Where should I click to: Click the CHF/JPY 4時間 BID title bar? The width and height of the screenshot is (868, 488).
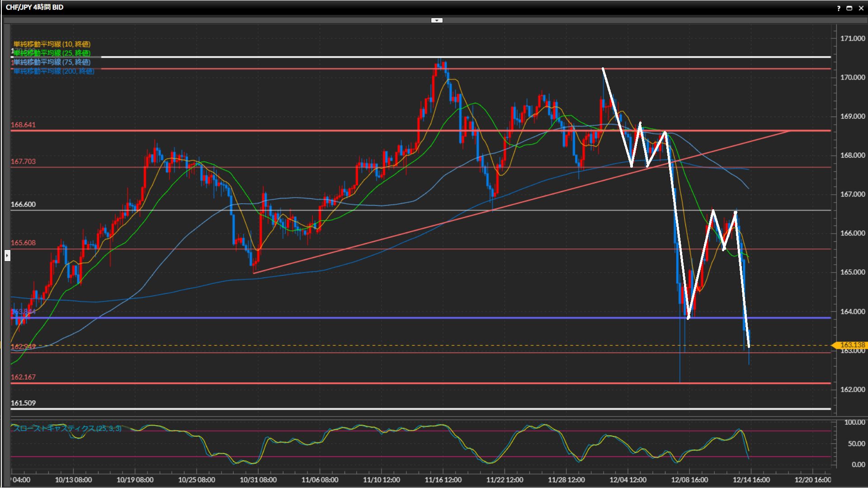[x=34, y=7]
